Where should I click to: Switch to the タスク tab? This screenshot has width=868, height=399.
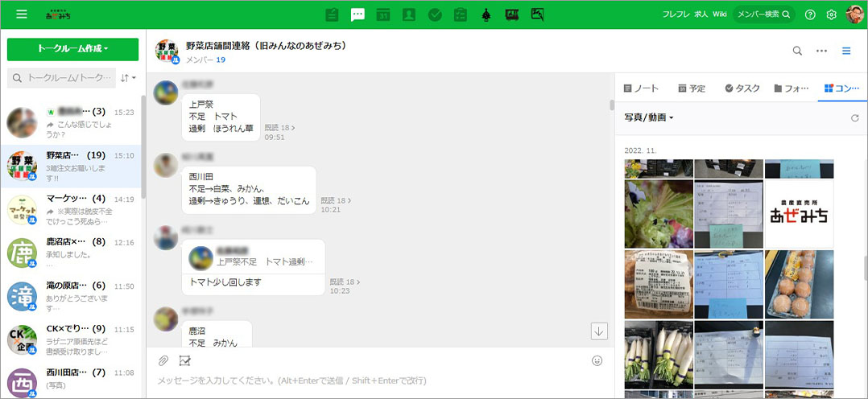point(742,88)
